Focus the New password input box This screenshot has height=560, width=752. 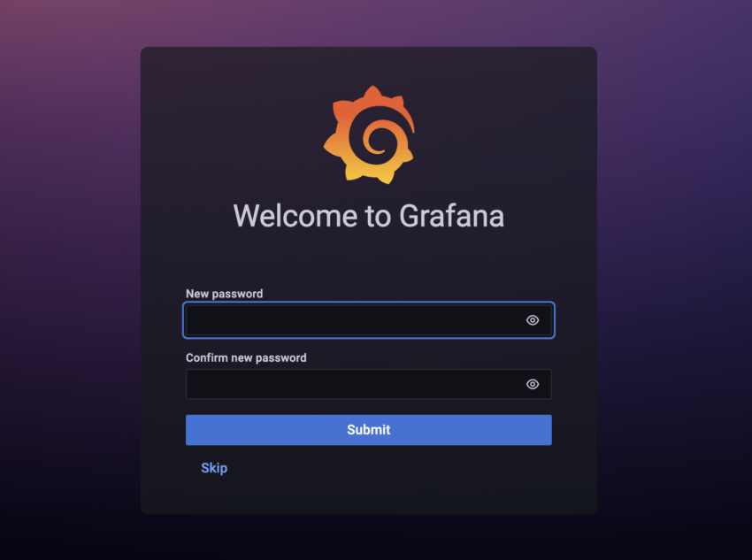(x=368, y=320)
